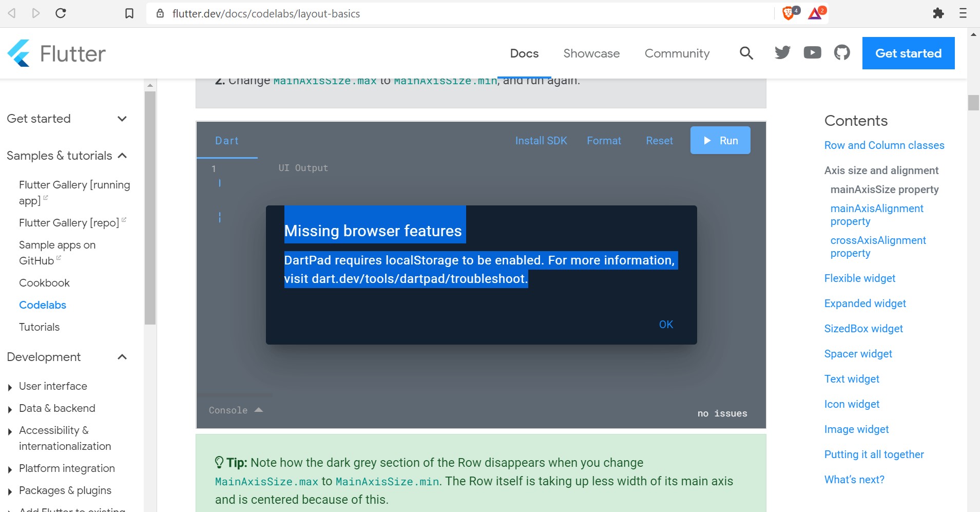Format the DartPad code
The width and height of the screenshot is (980, 512).
[x=604, y=141]
